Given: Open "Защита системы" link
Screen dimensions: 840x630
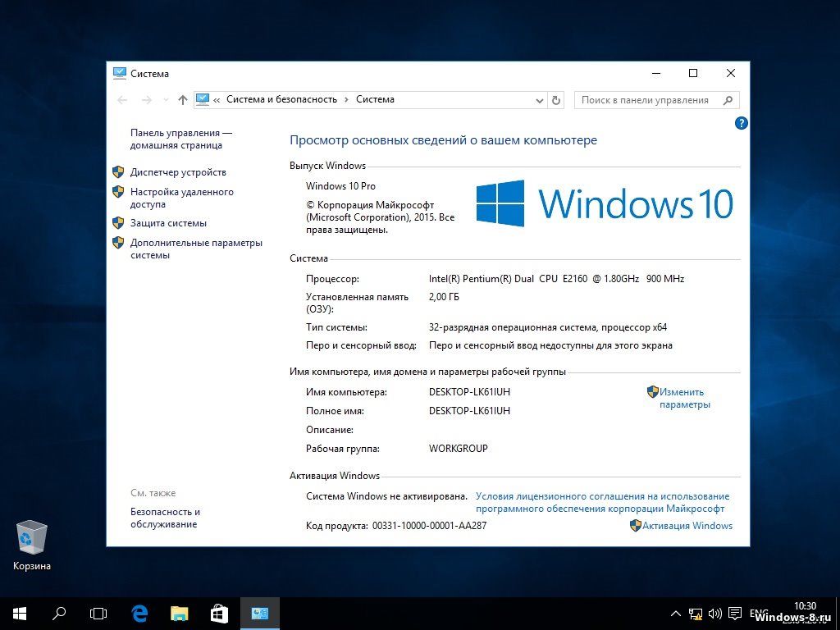Looking at the screenshot, I should click(168, 223).
